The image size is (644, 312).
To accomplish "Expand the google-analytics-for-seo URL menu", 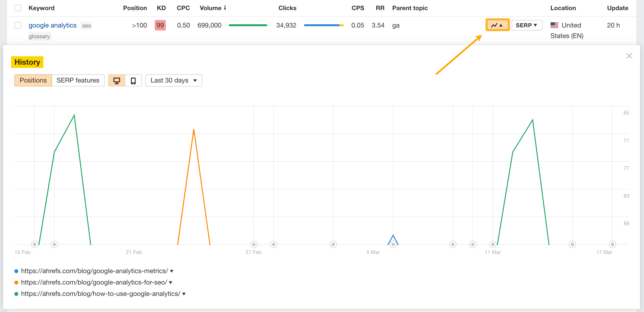I will pyautogui.click(x=171, y=283).
